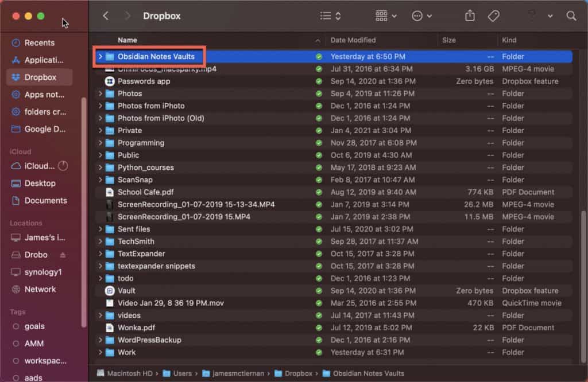588x382 pixels.
Task: Expand the Photos from iPhoto (Old) folder
Action: tap(100, 118)
